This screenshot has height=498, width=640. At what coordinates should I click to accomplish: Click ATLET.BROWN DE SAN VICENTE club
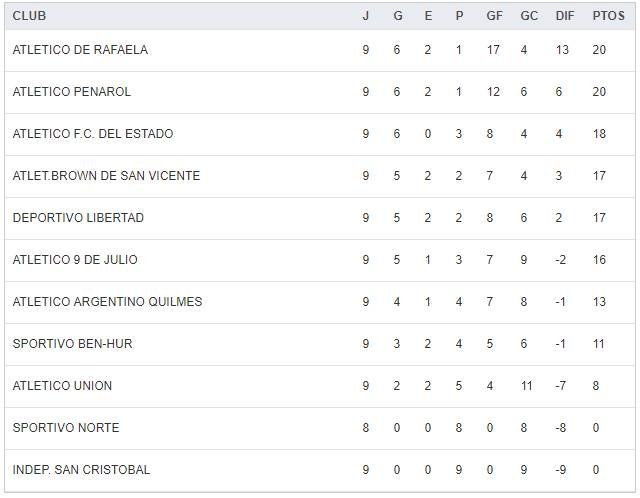click(x=106, y=176)
